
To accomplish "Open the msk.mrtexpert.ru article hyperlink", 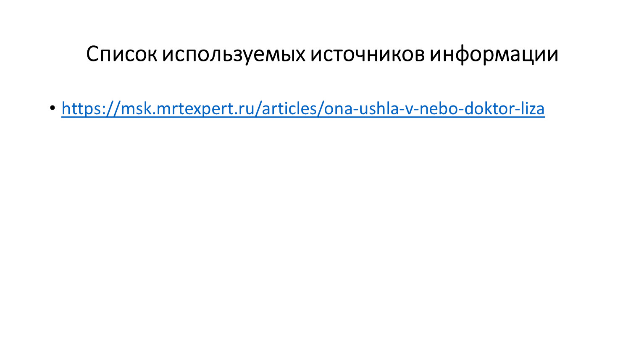I will point(303,108).
